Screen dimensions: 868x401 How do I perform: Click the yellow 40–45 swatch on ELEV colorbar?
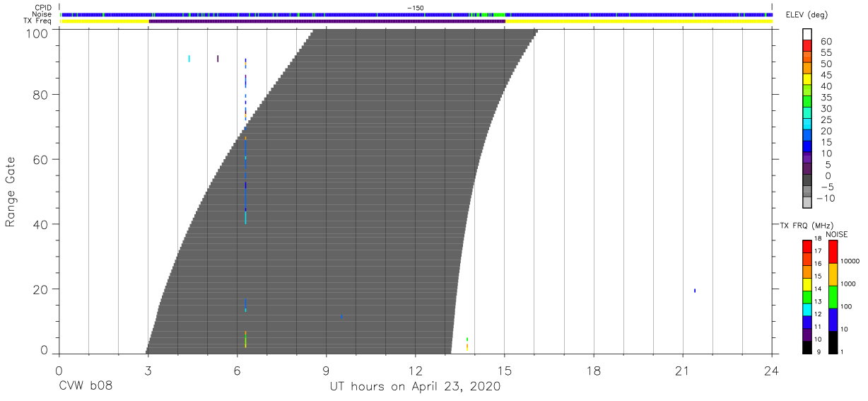click(x=807, y=80)
